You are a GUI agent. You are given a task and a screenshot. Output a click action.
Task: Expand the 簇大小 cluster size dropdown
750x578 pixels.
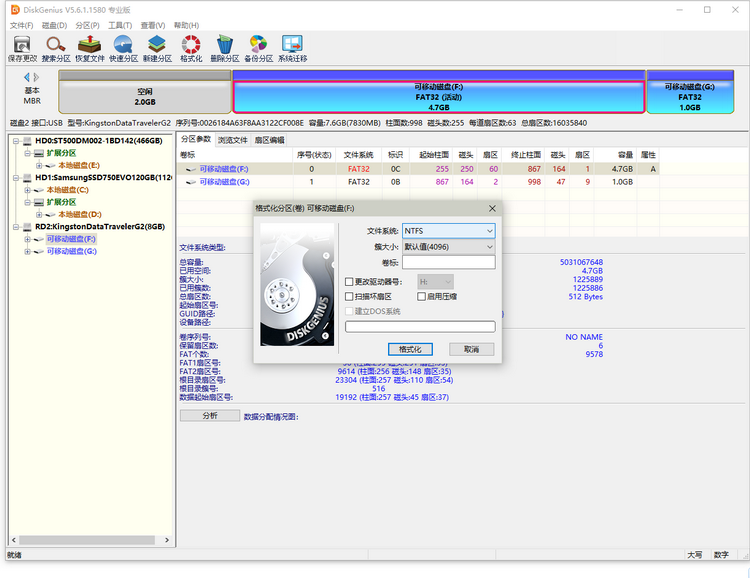pyautogui.click(x=449, y=247)
